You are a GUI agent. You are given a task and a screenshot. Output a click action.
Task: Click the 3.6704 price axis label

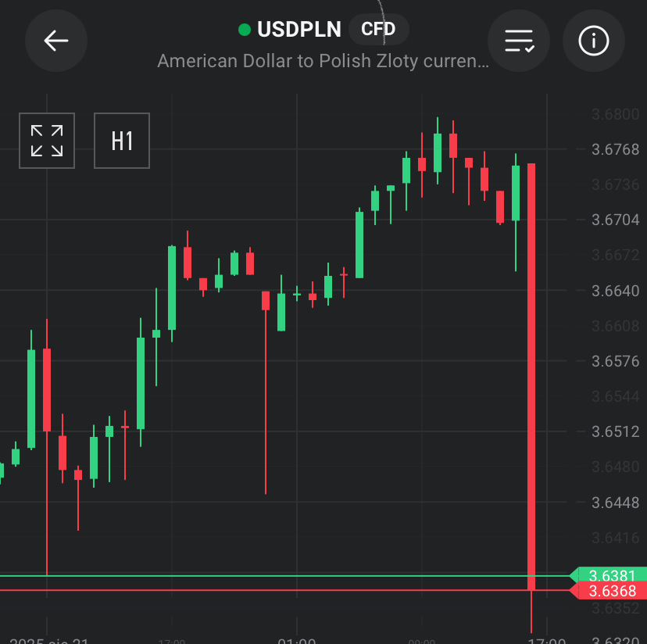(616, 220)
